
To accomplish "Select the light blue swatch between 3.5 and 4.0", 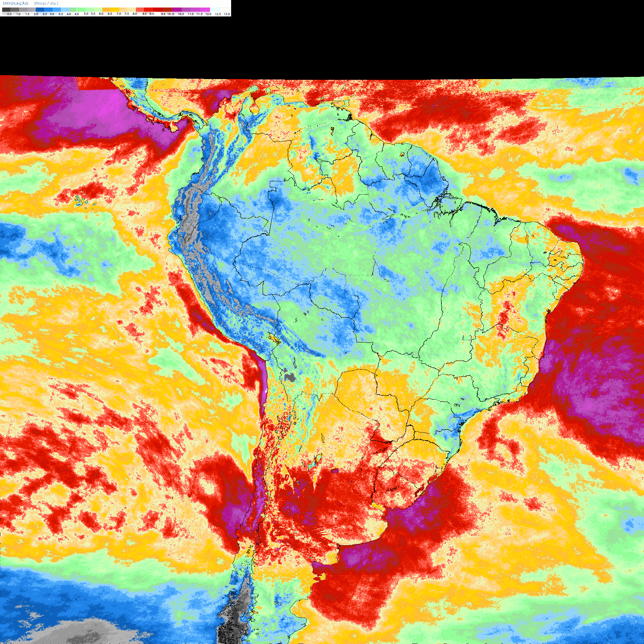I will pyautogui.click(x=65, y=10).
